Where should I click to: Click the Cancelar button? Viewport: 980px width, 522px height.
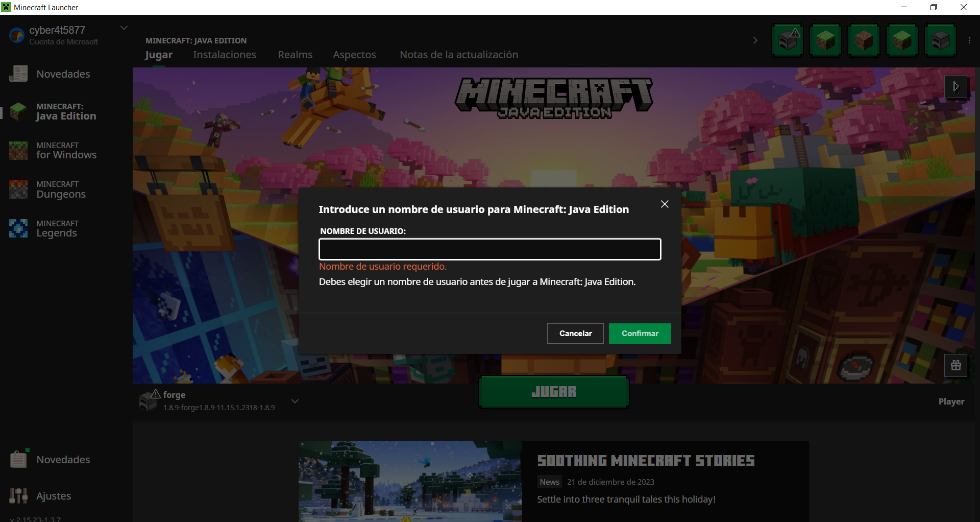575,334
